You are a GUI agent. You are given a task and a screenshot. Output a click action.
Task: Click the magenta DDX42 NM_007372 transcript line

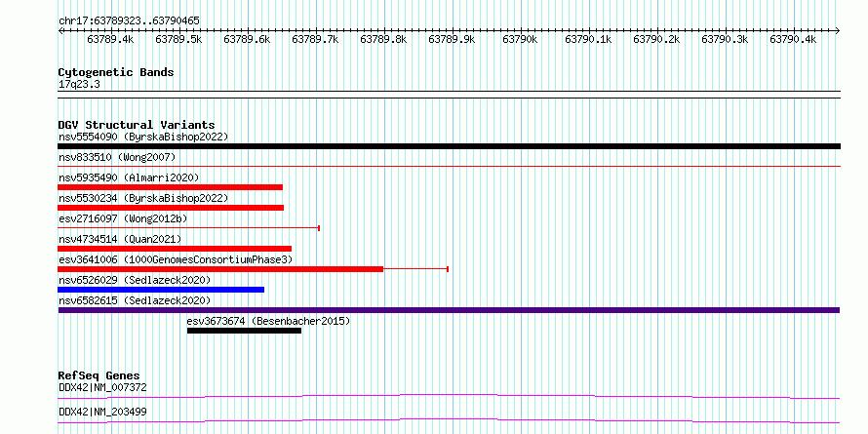click(449, 396)
